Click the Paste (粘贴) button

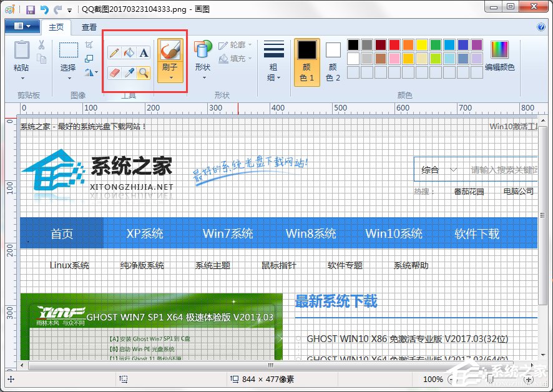(x=22, y=53)
